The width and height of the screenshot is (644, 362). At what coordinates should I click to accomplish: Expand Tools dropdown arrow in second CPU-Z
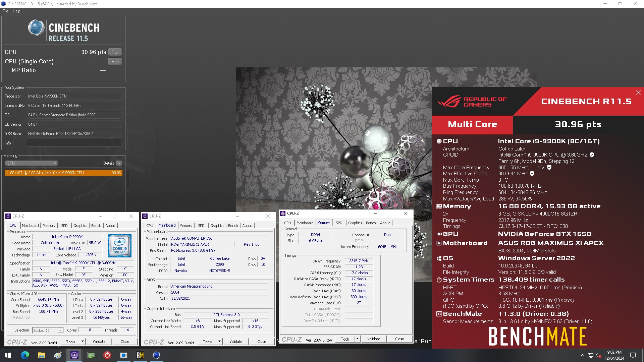[219, 342]
